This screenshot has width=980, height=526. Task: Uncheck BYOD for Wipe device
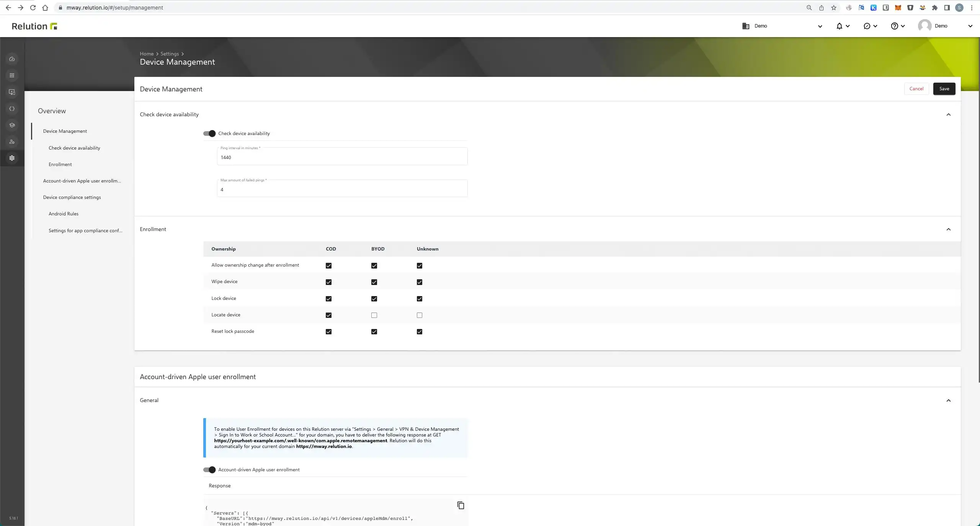pyautogui.click(x=374, y=282)
